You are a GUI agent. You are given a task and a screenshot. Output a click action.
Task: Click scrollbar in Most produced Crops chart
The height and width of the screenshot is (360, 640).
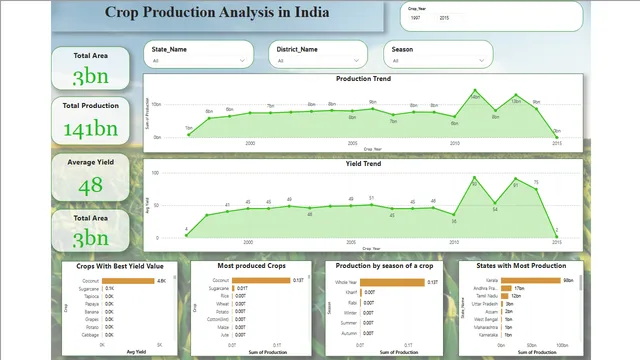(309, 277)
